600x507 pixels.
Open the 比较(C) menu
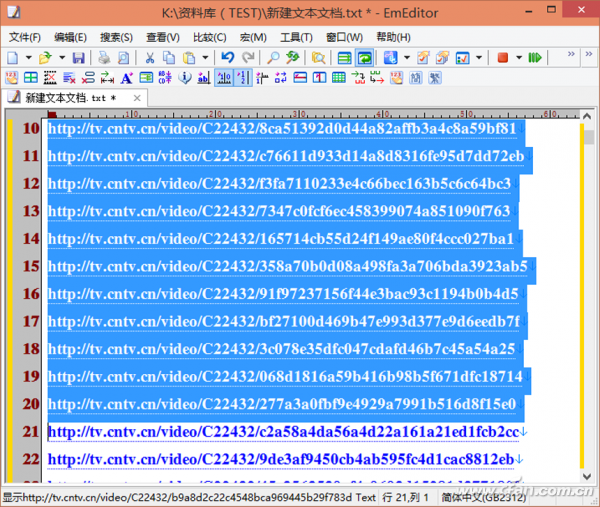[x=209, y=37]
